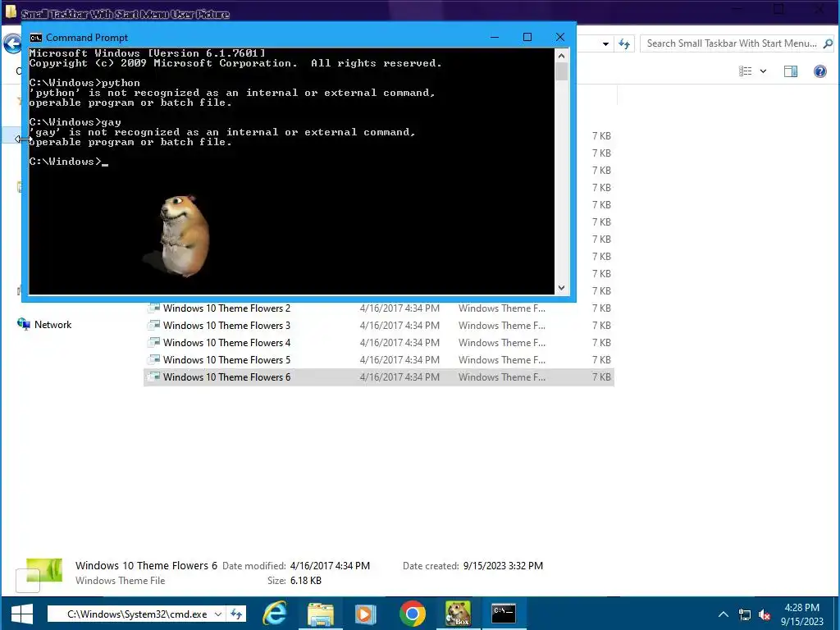The width and height of the screenshot is (840, 630).
Task: Click the Flowers 2 theme file icon
Action: click(x=153, y=308)
